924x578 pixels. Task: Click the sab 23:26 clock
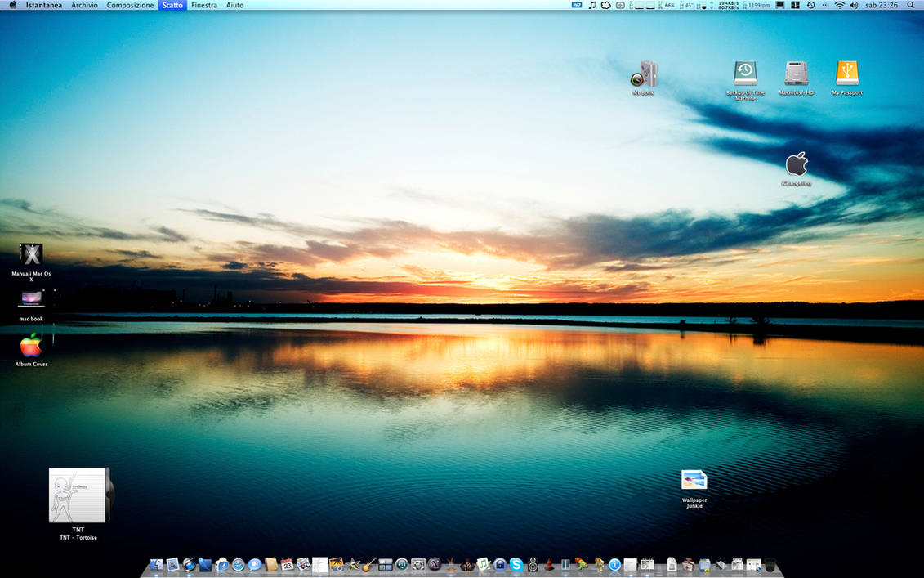click(882, 5)
